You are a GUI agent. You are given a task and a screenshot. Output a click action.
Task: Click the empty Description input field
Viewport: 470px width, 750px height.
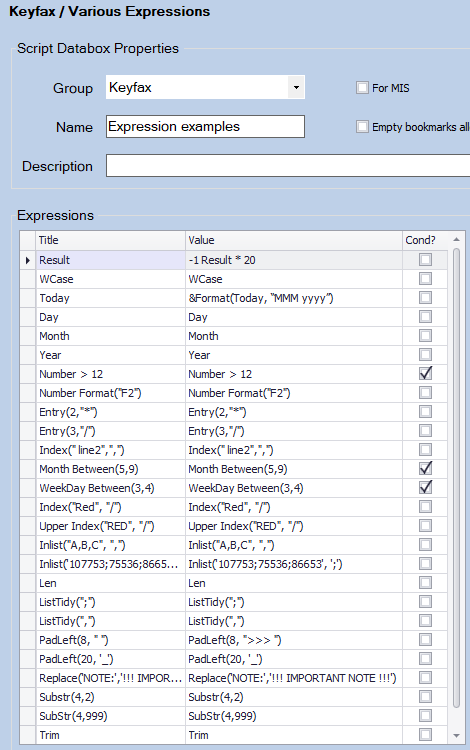pyautogui.click(x=288, y=165)
